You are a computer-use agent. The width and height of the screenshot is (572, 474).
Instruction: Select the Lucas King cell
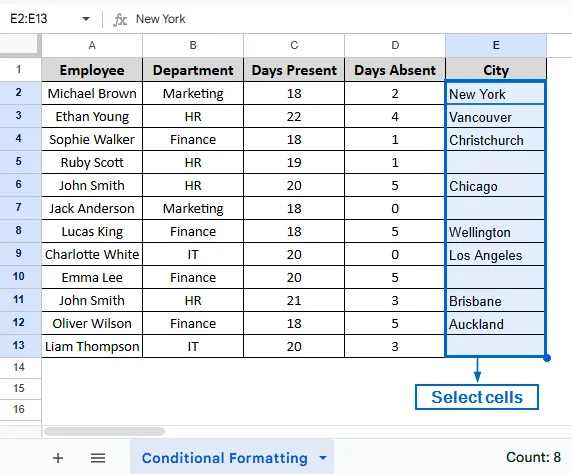[92, 231]
